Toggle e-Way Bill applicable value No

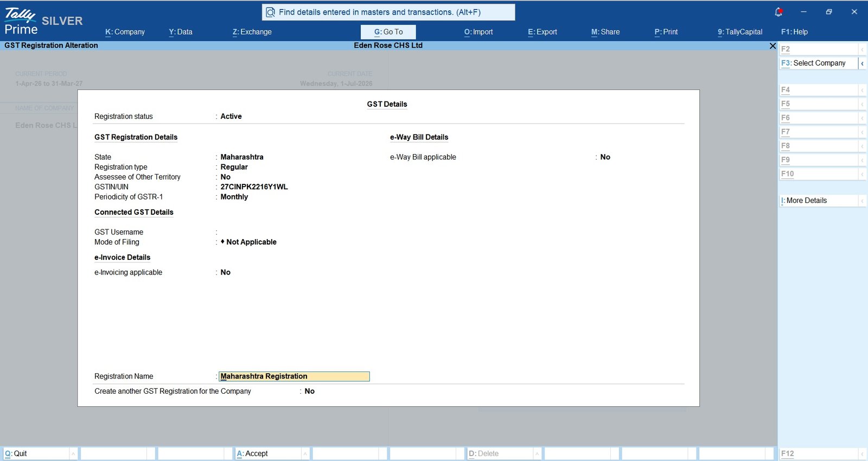tap(605, 157)
